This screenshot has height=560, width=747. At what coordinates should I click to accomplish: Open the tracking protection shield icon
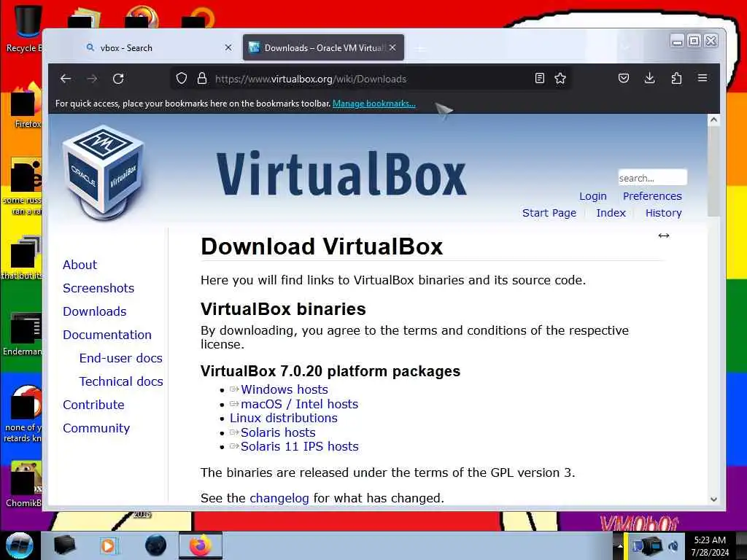pyautogui.click(x=182, y=79)
